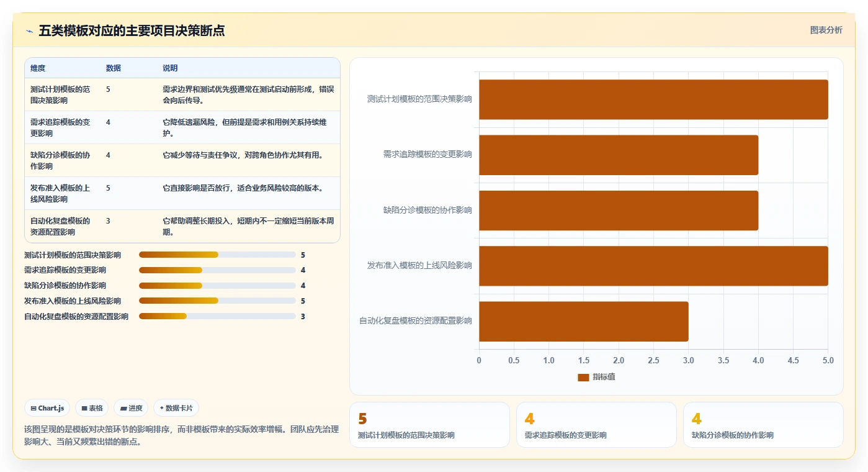Click the 缺陷分诊模板的协作影响 progress bar

point(217,286)
